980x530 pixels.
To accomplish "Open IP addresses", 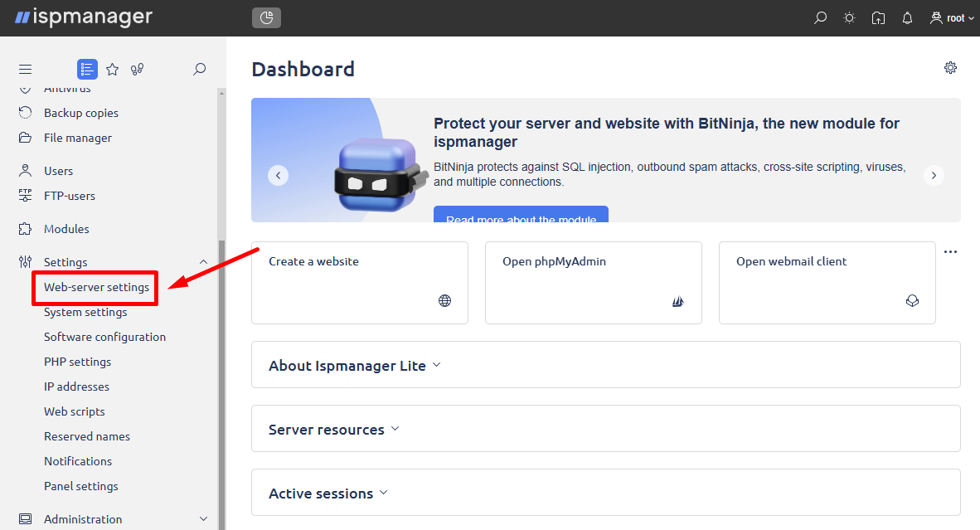I will click(x=76, y=387).
